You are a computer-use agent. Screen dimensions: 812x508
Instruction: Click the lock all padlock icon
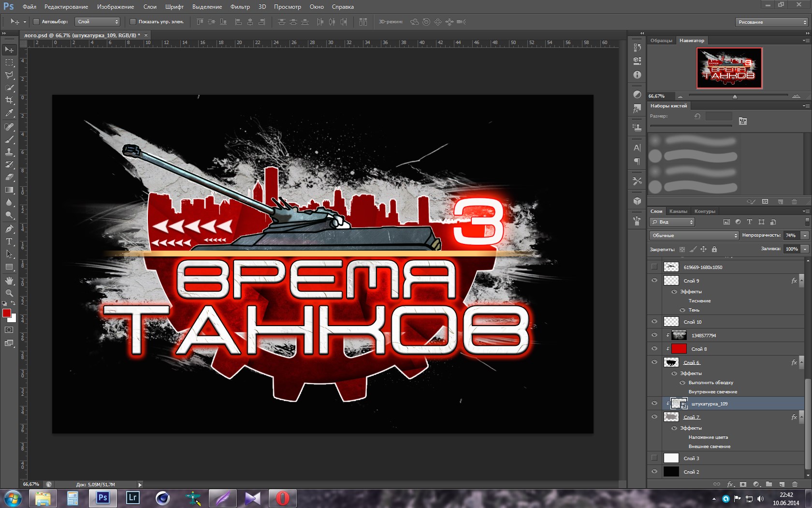click(714, 249)
